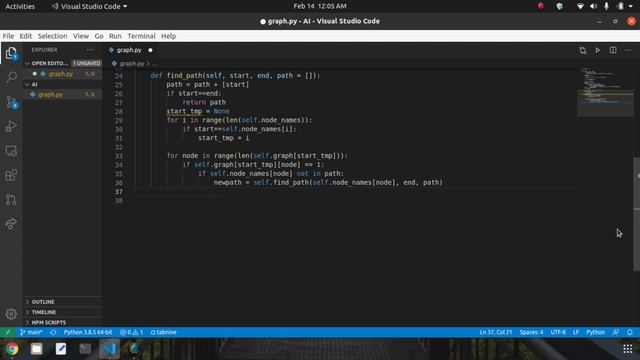Open the clock and calendar at Feb 14

point(320,6)
